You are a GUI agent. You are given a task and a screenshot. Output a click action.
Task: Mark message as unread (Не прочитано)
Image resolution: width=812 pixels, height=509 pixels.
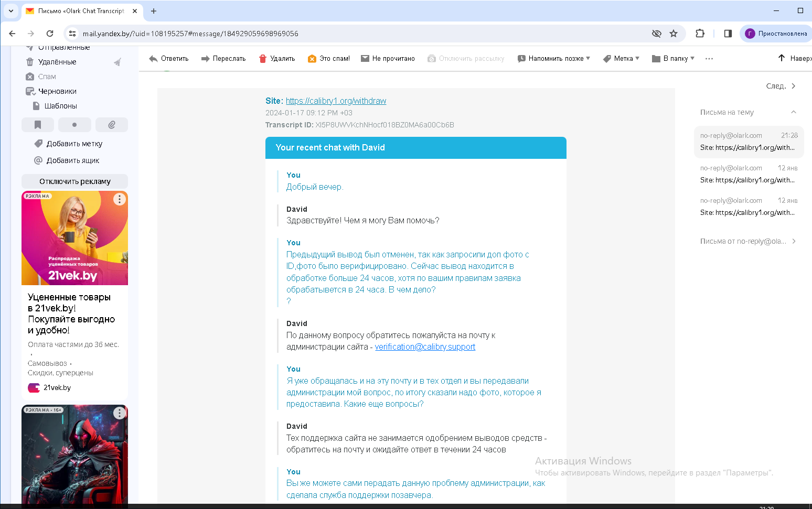pyautogui.click(x=388, y=59)
